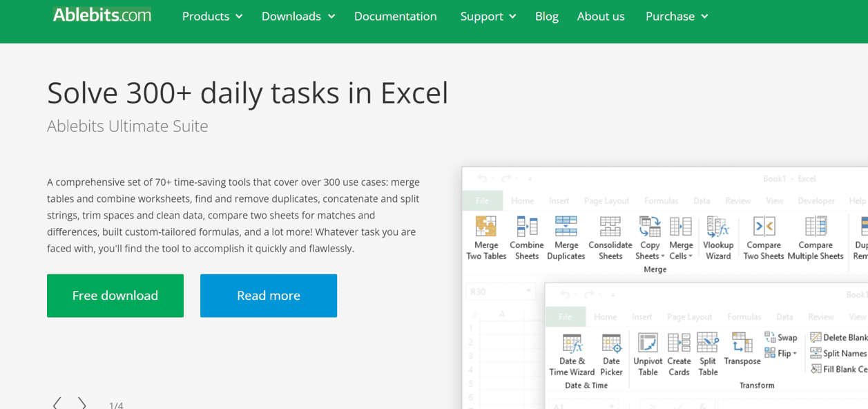
Task: Expand the Downloads menu
Action: [x=298, y=16]
